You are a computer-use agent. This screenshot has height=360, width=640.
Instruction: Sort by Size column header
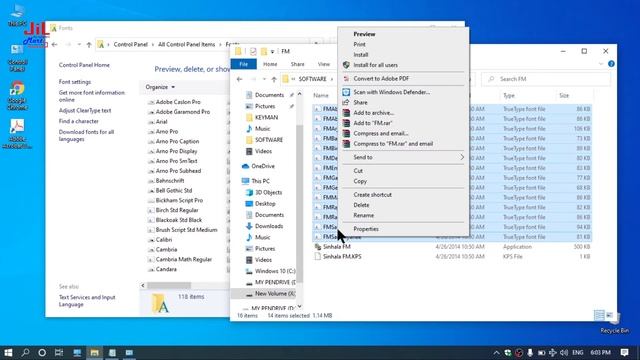tap(564, 96)
